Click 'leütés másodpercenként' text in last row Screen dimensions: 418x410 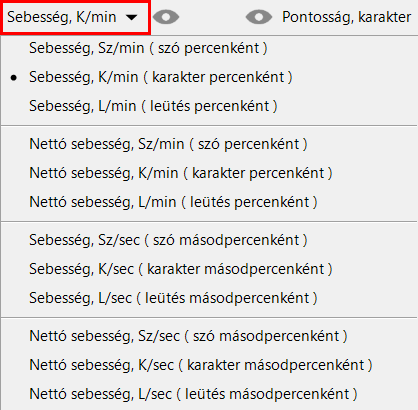coord(267,394)
